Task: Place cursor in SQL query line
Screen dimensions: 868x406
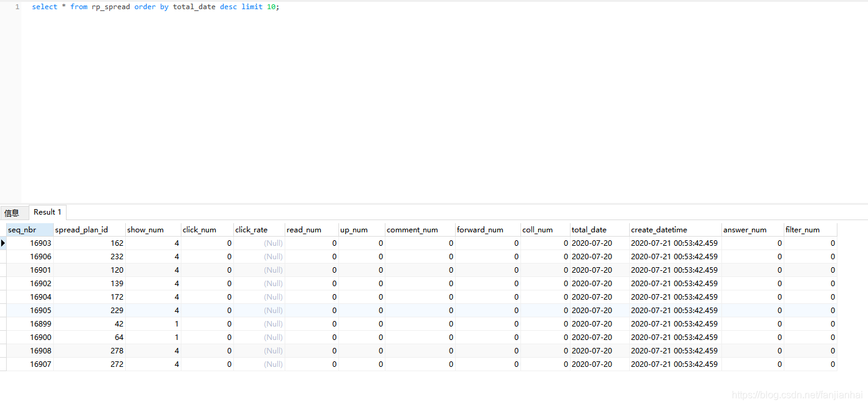Action: [156, 7]
